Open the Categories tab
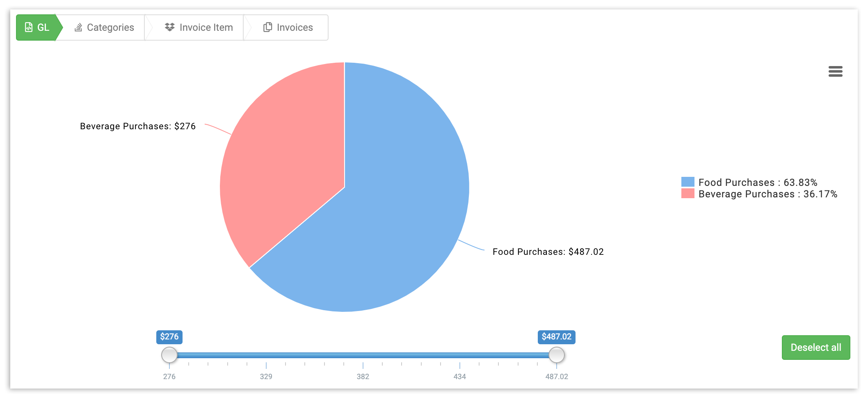Image resolution: width=868 pixels, height=398 pixels. 105,27
